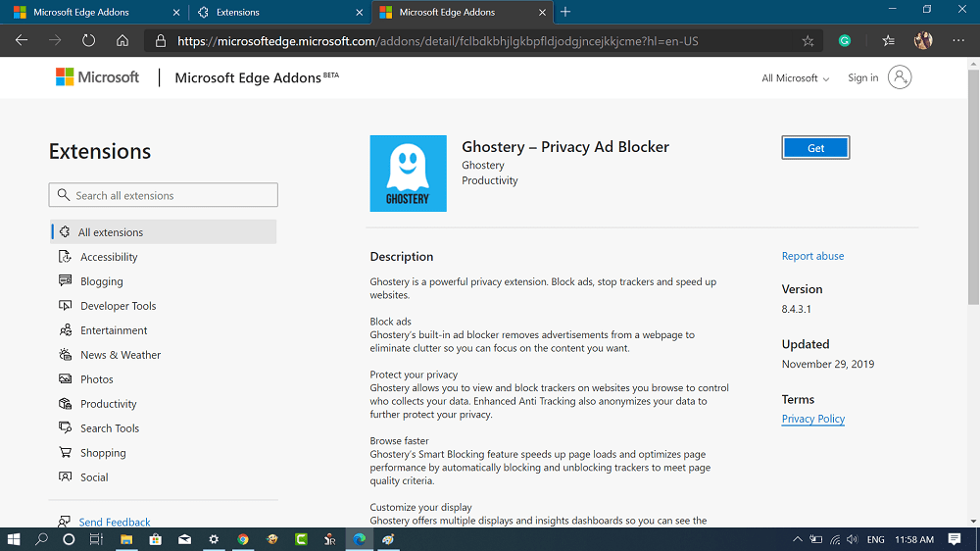Open Edge Settings and more menu
Viewport: 980px width, 551px height.
958,40
